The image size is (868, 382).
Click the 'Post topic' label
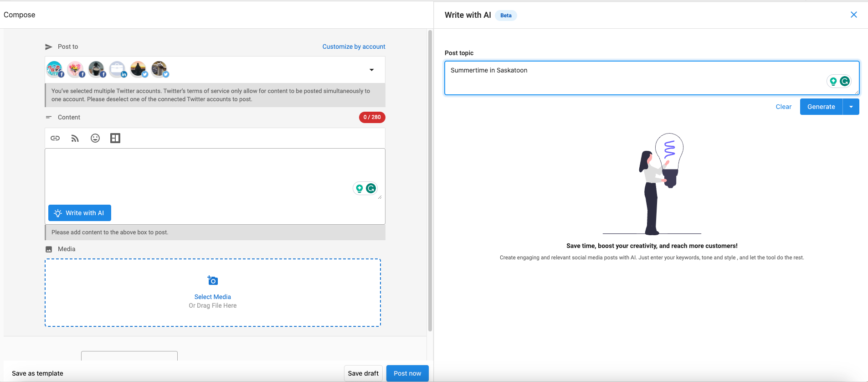(459, 53)
